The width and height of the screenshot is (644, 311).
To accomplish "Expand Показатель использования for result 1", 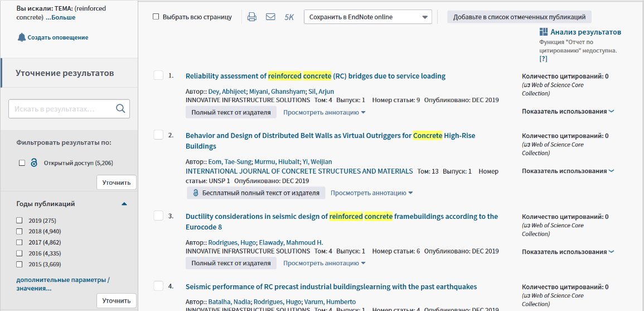I will click(x=568, y=111).
